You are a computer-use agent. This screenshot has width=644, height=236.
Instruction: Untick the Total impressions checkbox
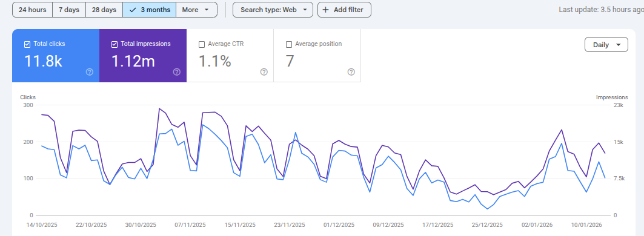[115, 44]
